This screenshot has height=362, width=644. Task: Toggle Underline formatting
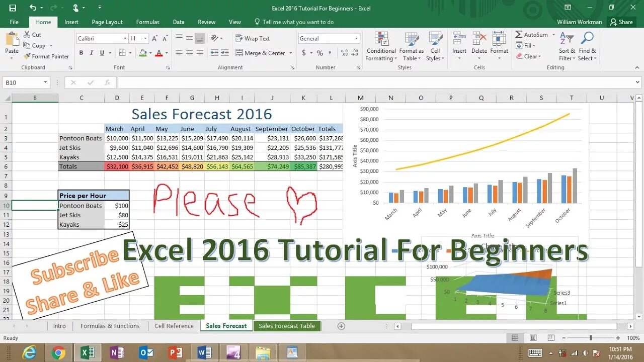click(x=102, y=53)
